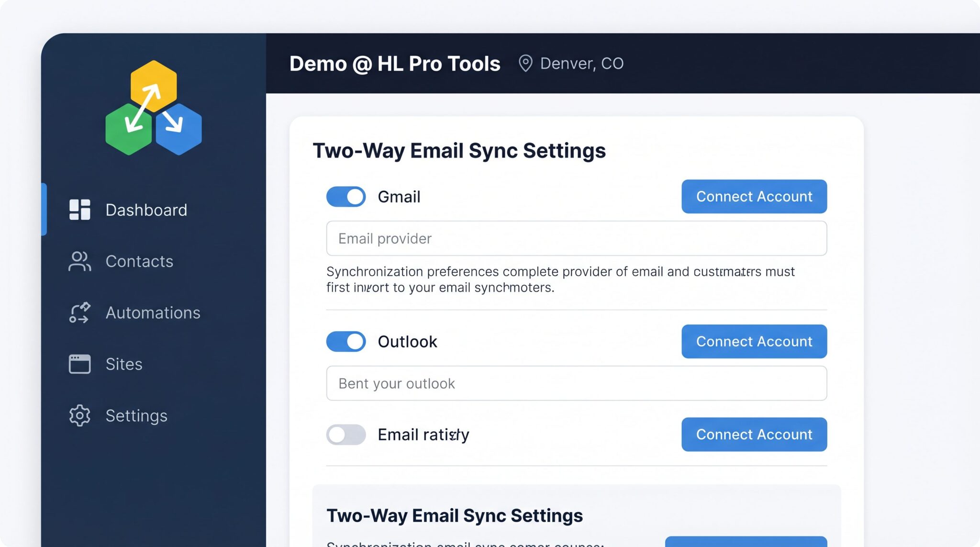Click Connect Account for Email ratisty

tap(754, 434)
